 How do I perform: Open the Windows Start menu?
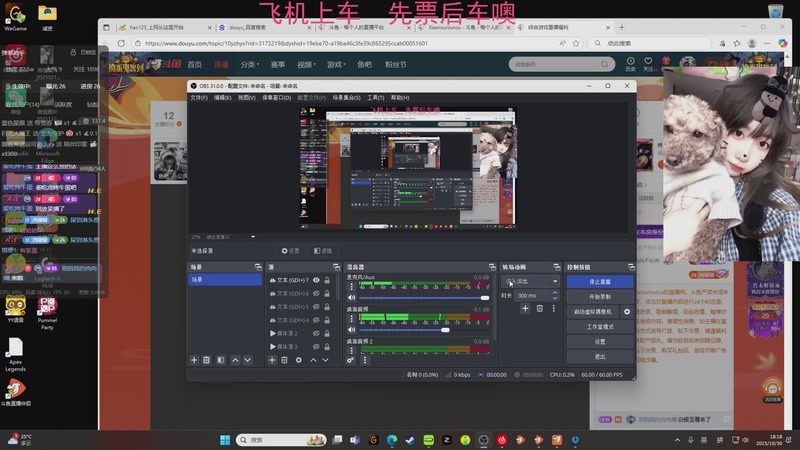point(225,440)
